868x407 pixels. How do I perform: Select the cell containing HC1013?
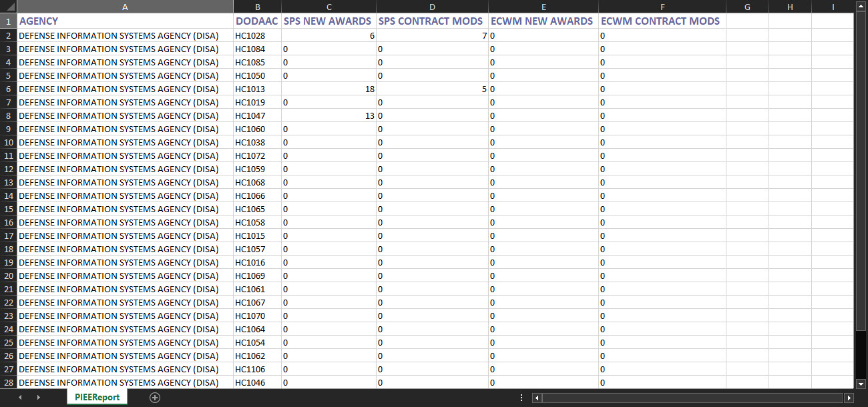click(x=257, y=89)
